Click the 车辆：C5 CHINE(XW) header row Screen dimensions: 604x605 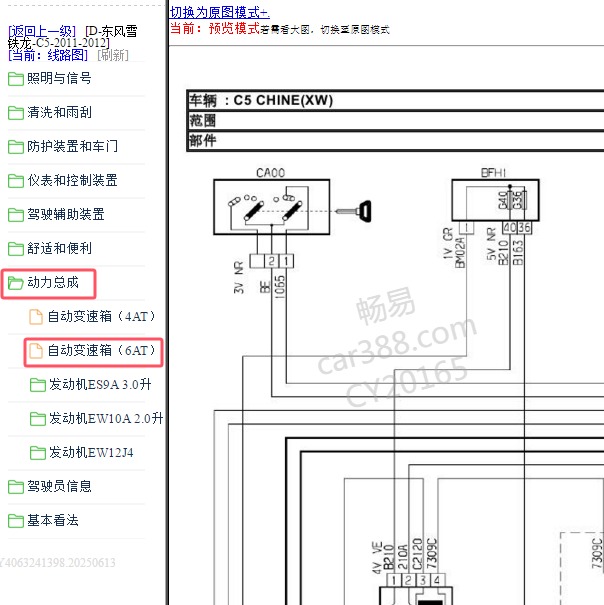tap(395, 100)
